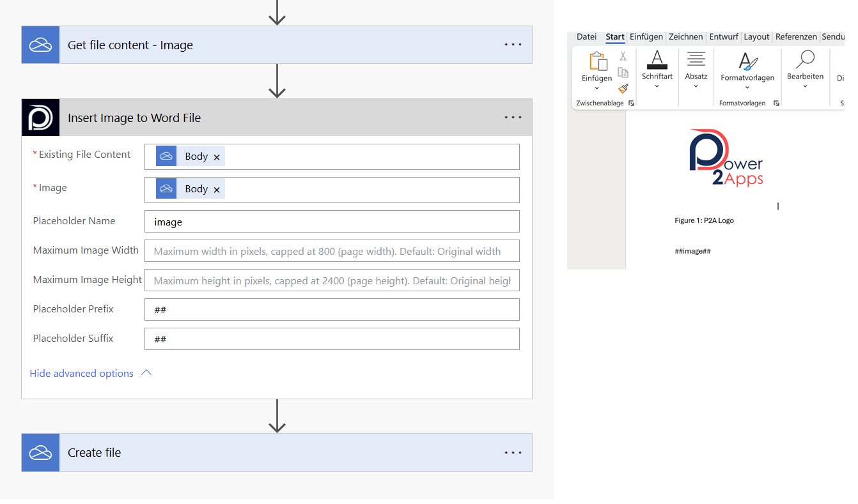Open more options menu for Create file
The height and width of the screenshot is (504, 858).
513,453
